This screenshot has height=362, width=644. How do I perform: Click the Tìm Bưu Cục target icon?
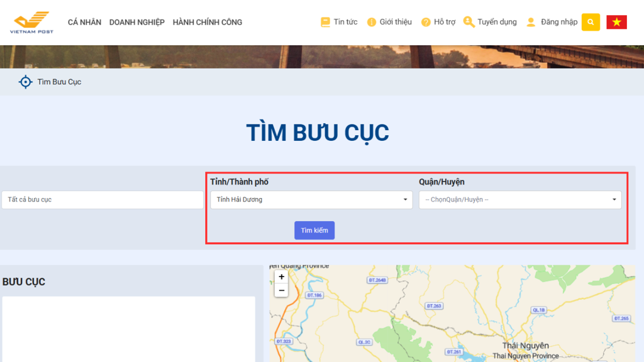point(25,82)
